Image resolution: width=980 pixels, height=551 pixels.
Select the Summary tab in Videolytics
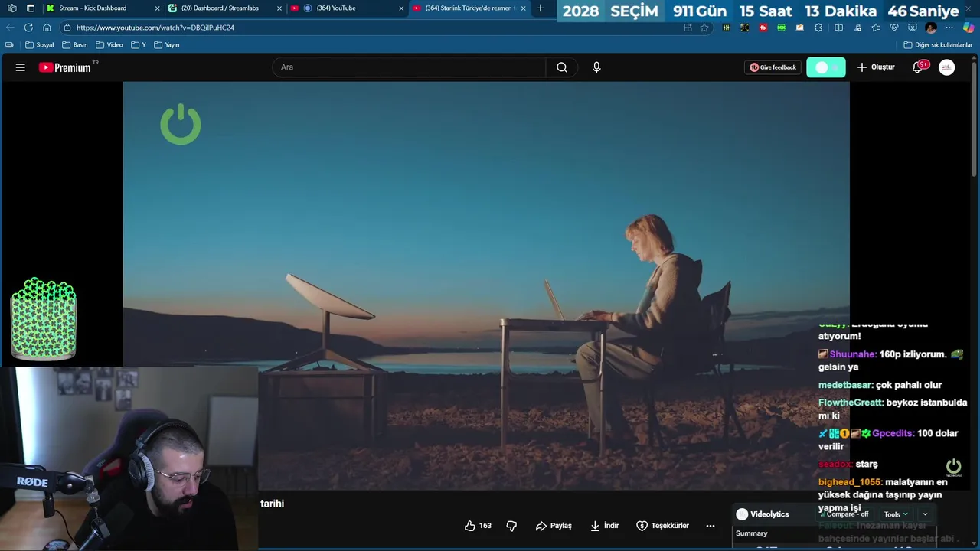[x=751, y=533]
